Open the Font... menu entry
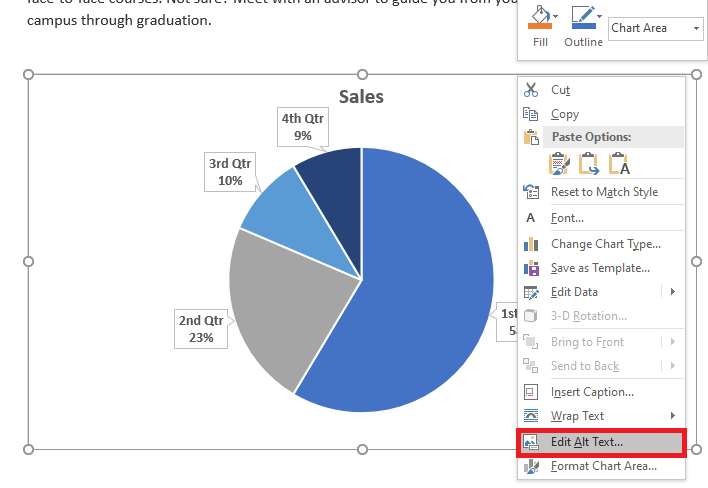708x488 pixels. 567,218
